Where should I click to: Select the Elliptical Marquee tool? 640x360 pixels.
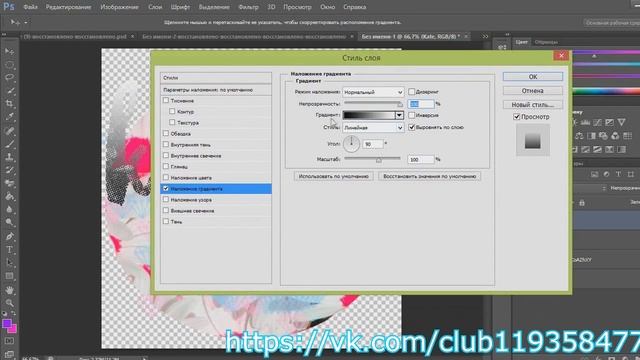pyautogui.click(x=9, y=64)
